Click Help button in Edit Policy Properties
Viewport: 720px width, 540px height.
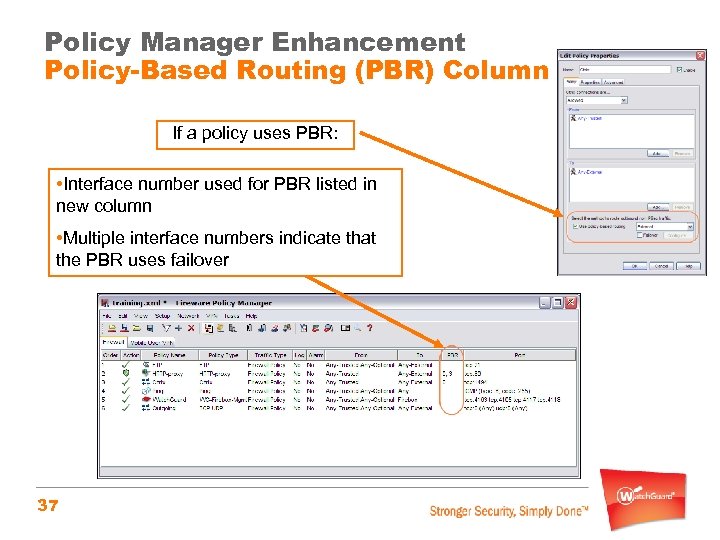click(x=688, y=266)
